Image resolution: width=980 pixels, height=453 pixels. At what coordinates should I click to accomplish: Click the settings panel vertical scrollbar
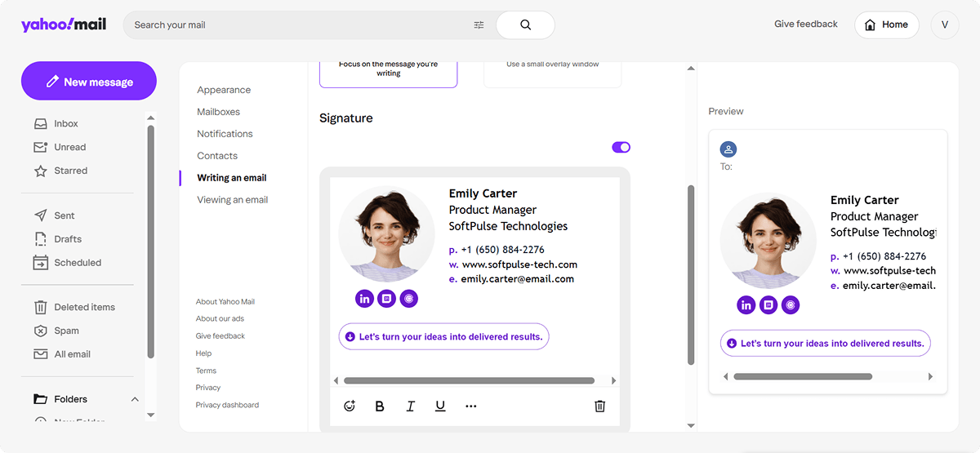[691, 274]
